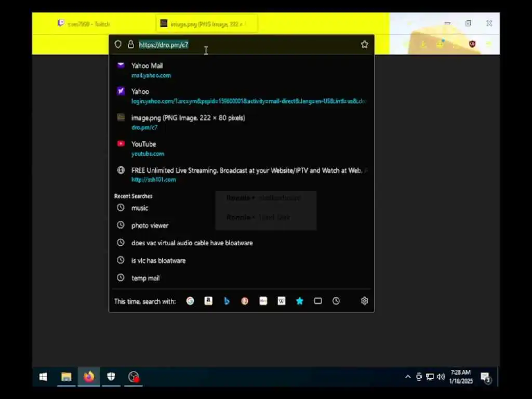Open the uBlock Origin extension icon
532x399 pixels.
coord(472,44)
